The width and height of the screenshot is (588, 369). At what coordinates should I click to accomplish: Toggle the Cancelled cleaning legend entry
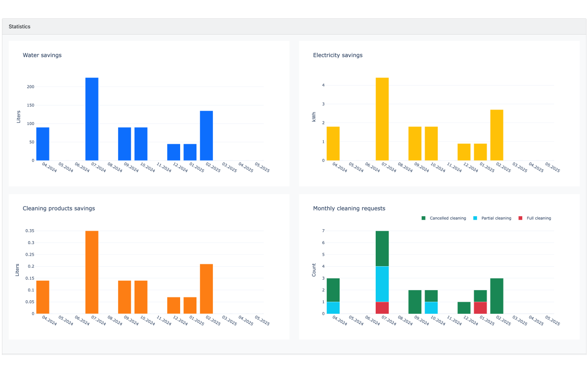tap(443, 218)
